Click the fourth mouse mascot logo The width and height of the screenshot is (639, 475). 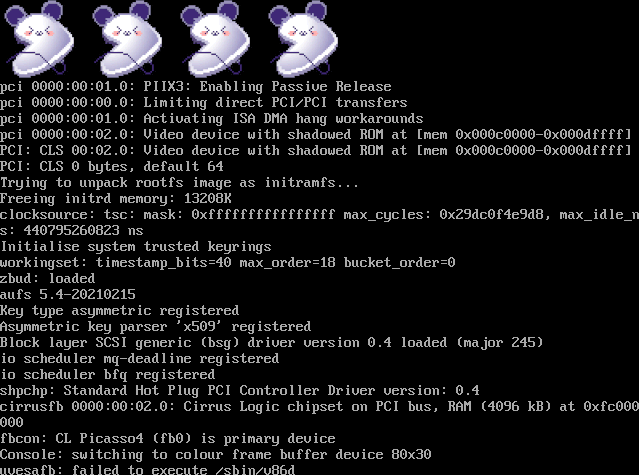303,39
